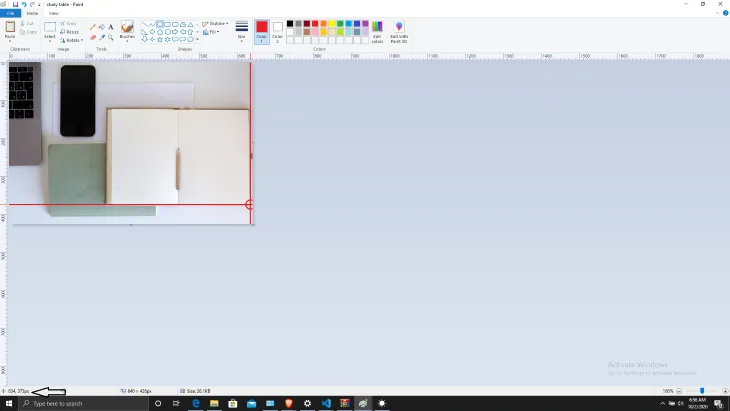This screenshot has height=411, width=730.
Task: Click the zoom in plus button
Action: pos(725,391)
